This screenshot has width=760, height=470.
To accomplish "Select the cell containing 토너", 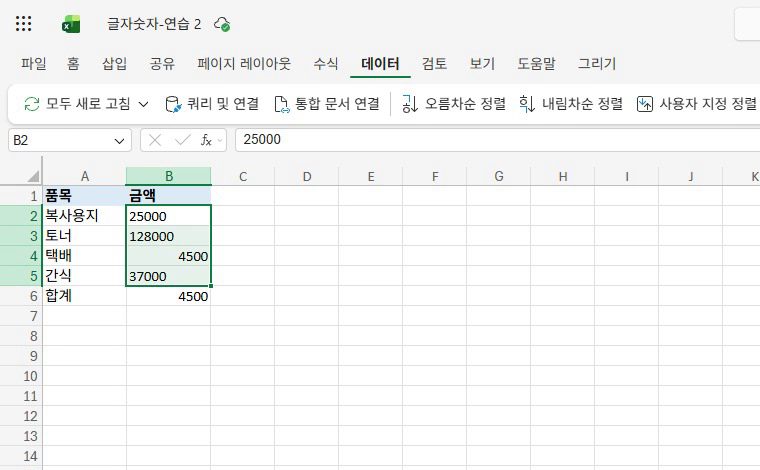I will point(84,236).
